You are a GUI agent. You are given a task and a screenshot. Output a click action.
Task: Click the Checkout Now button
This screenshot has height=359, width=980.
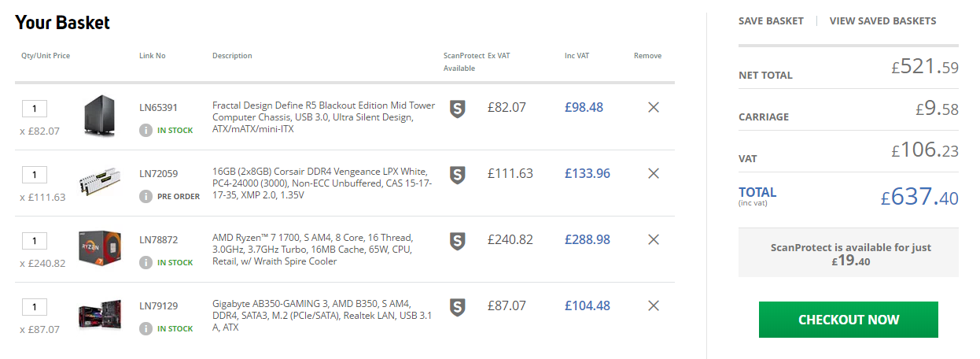pos(849,320)
